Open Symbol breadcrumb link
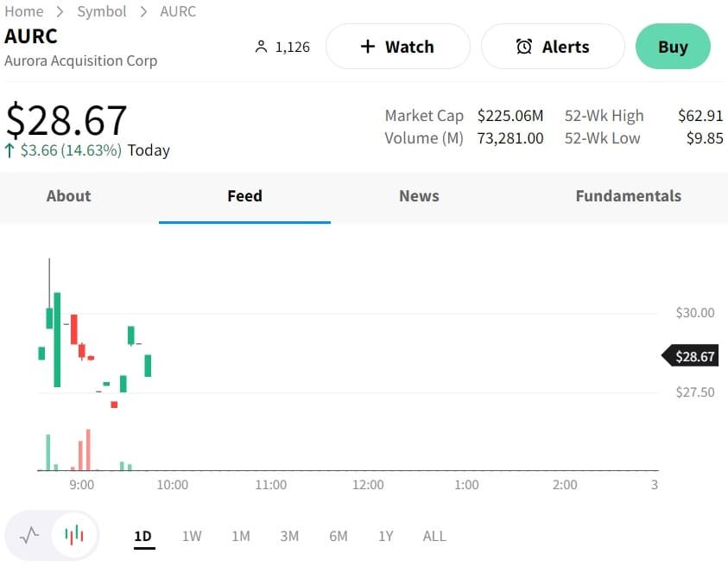 click(x=102, y=11)
